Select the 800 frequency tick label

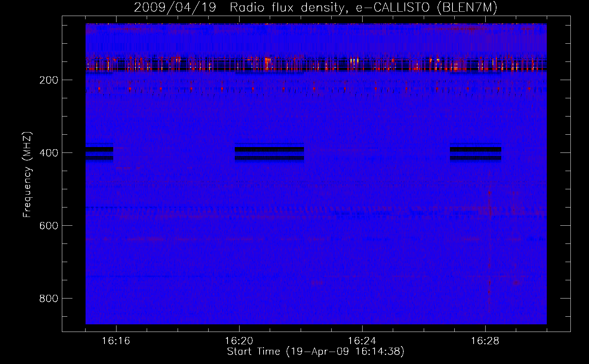(48, 298)
